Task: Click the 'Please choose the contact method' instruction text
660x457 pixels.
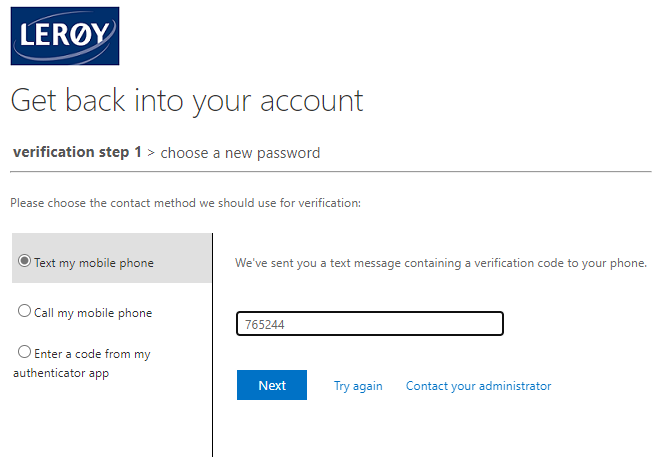Action: coord(186,203)
